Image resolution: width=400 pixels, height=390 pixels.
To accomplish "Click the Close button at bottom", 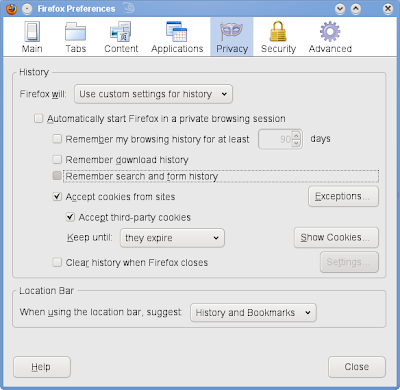I will pyautogui.click(x=357, y=367).
